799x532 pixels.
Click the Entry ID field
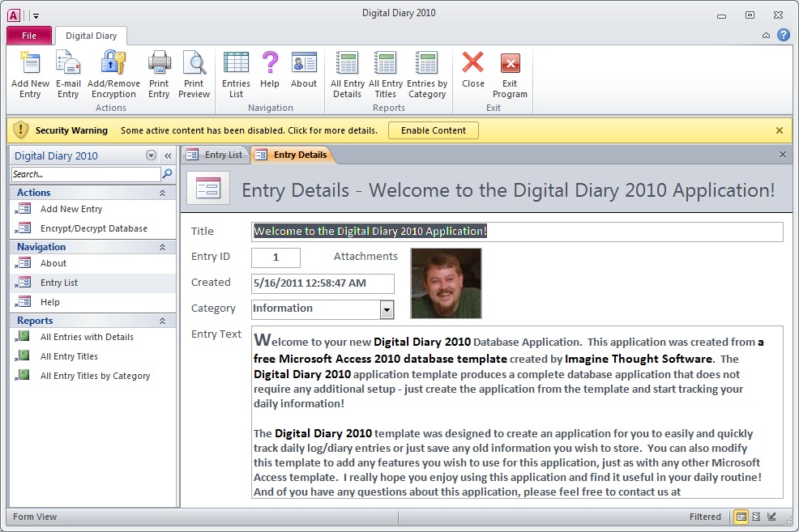276,257
